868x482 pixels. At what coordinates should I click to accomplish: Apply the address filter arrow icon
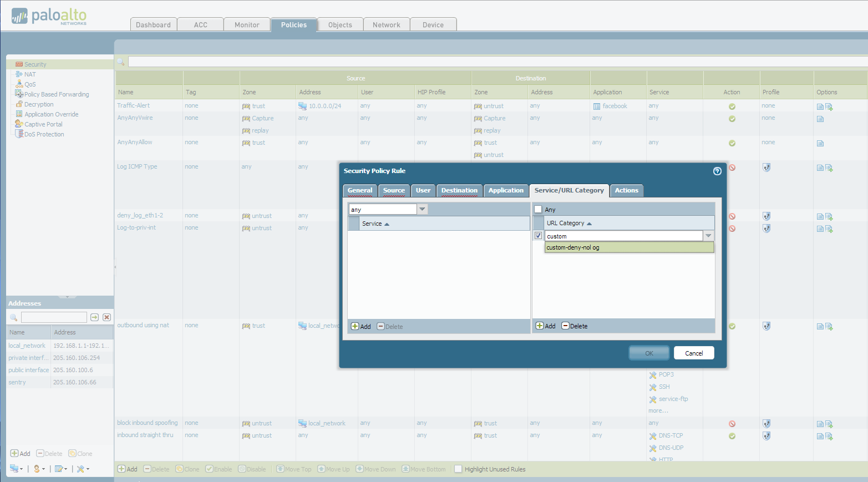94,317
